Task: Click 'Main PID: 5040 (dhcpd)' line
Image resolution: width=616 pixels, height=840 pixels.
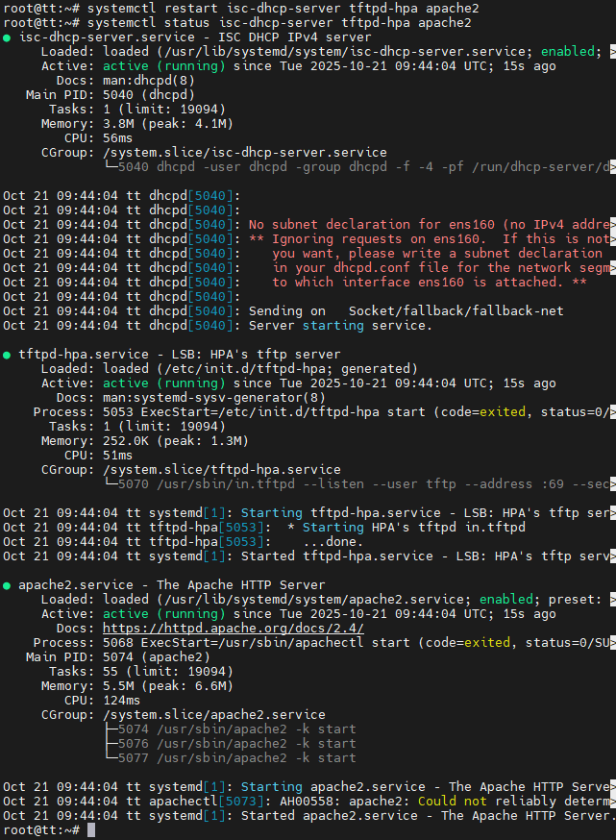Action: click(111, 95)
